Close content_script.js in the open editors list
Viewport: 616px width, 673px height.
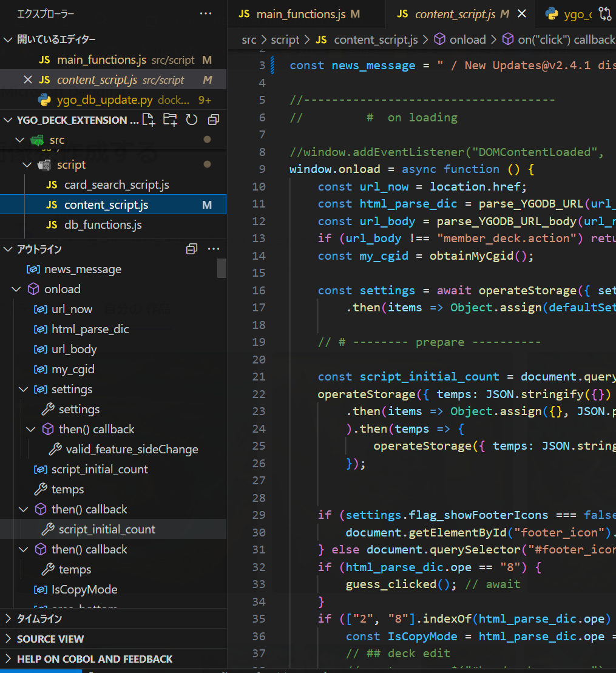[27, 80]
